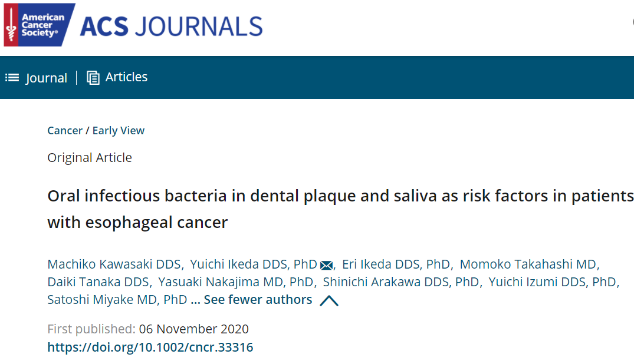
Task: Open author Shinichi Arakawa DDS, PhD
Action: (x=400, y=282)
